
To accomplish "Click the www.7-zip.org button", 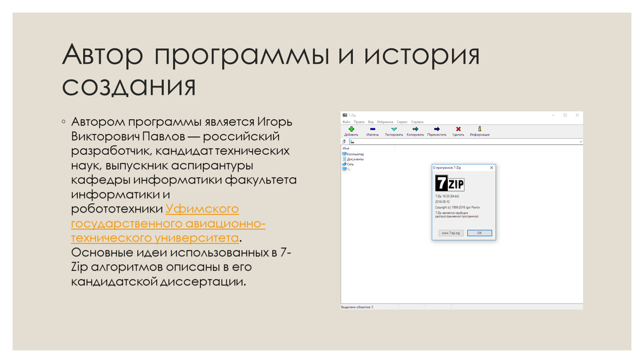I will coord(451,233).
